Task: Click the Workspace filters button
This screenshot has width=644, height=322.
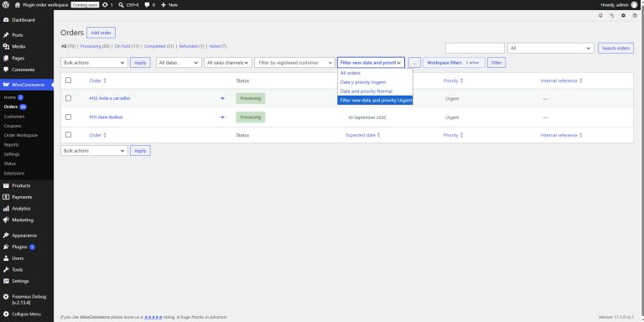Action: tap(454, 62)
